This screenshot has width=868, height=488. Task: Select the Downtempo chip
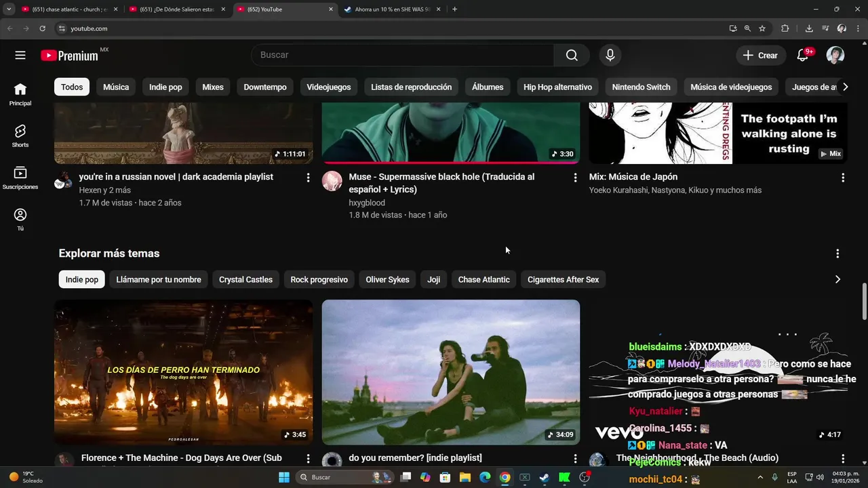click(265, 87)
